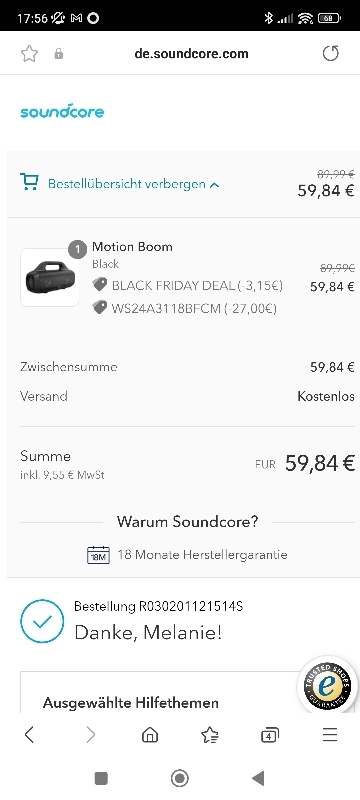Open the Motion Boom speaker thumbnail

50,278
